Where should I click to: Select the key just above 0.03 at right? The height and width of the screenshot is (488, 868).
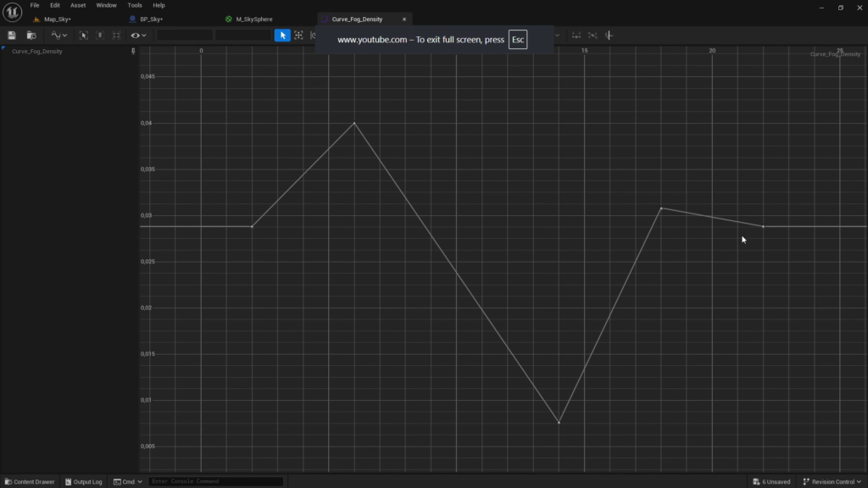pyautogui.click(x=661, y=208)
